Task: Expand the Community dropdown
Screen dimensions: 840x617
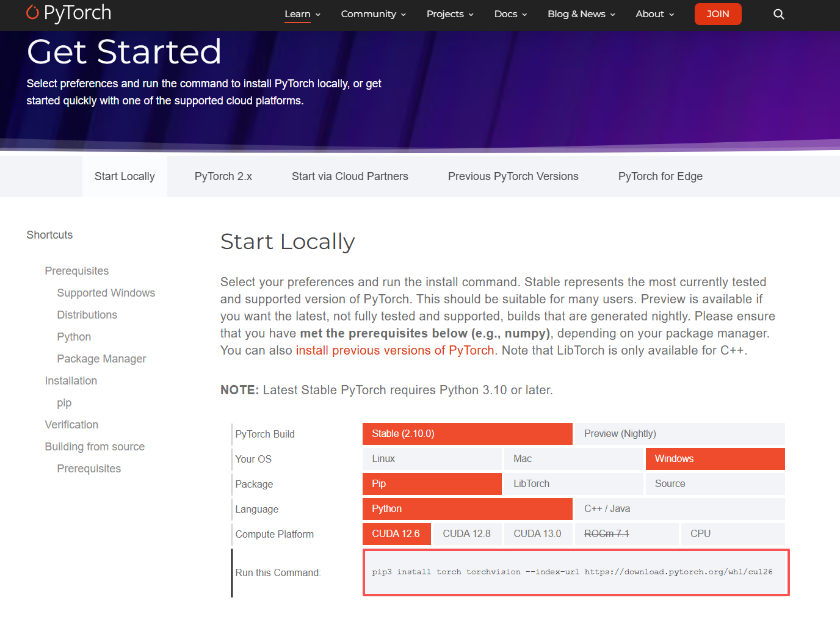Action: 374,14
